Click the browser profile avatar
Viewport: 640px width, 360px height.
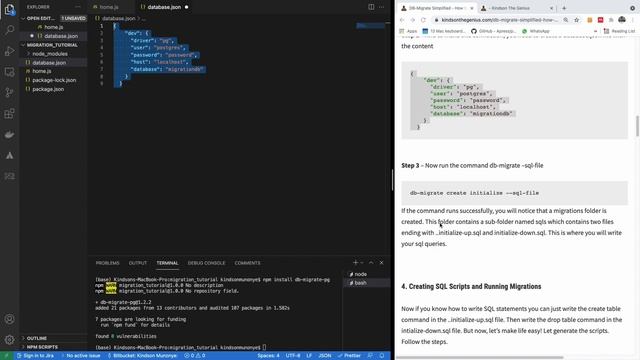622,20
